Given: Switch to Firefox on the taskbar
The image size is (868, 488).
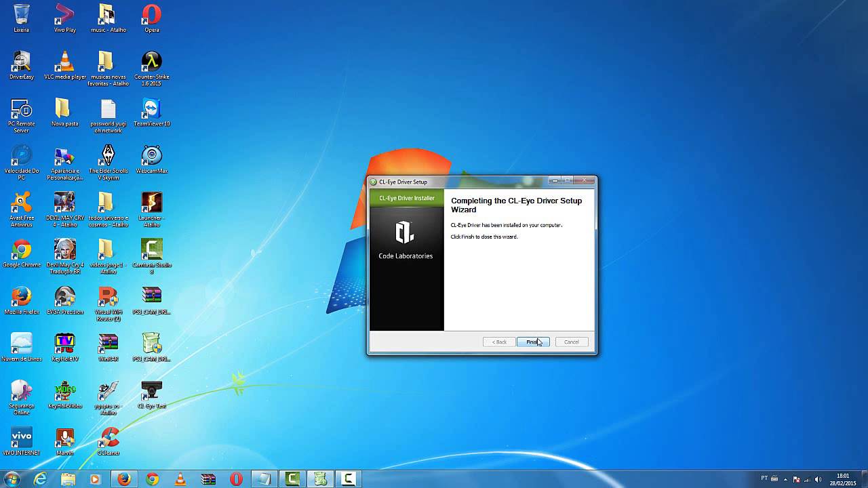Looking at the screenshot, I should point(124,479).
